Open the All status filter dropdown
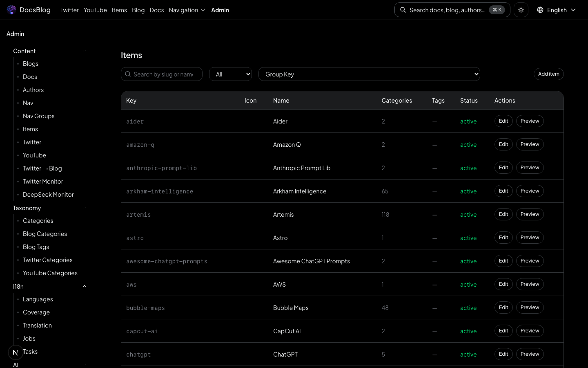This screenshot has width=588, height=368. [x=230, y=74]
